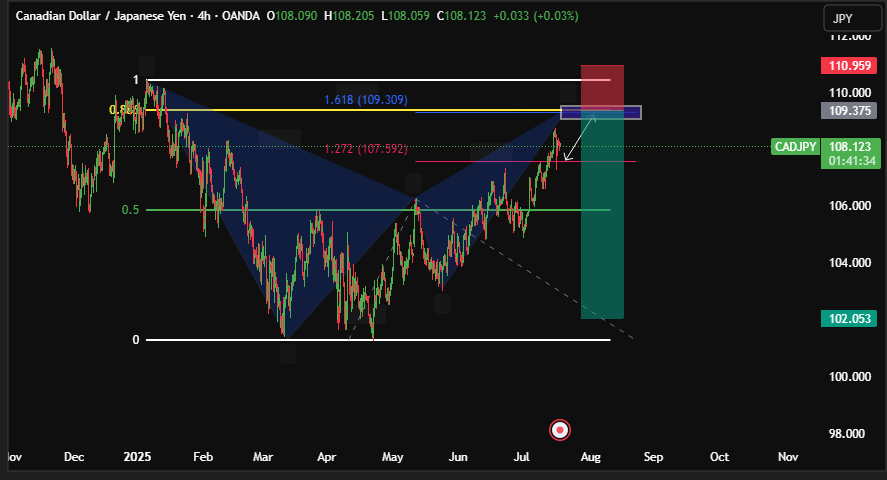Click the Aug label on time axis
Viewport: 887px width, 480px height.
coord(590,456)
